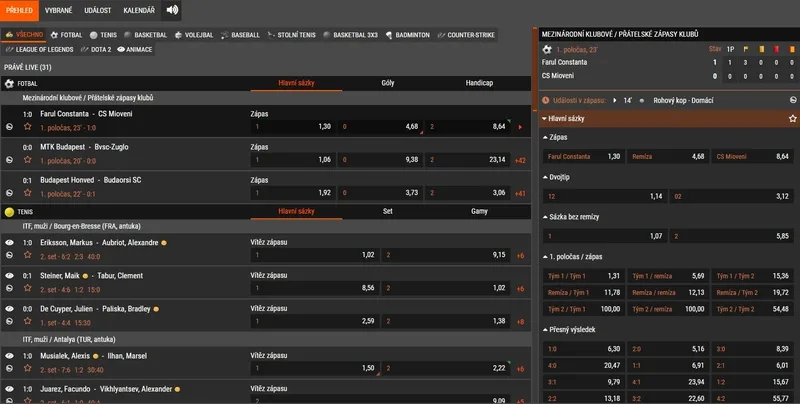Toggle eye icon for De Cuyper, Julien match
This screenshot has height=404, width=800.
tap(10, 308)
